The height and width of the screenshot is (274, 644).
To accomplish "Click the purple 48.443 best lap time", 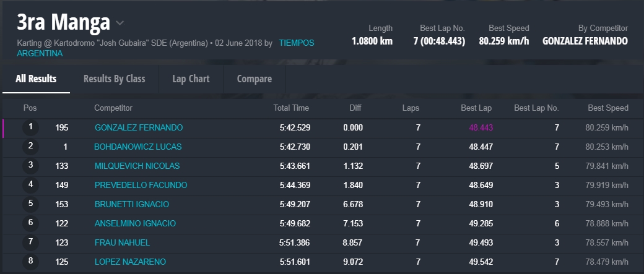I will (x=481, y=127).
